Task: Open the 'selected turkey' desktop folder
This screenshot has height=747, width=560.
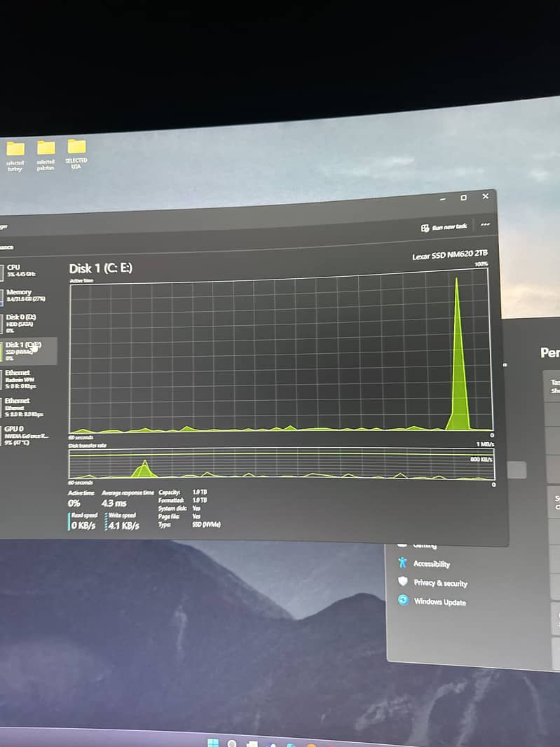Action: (15, 149)
